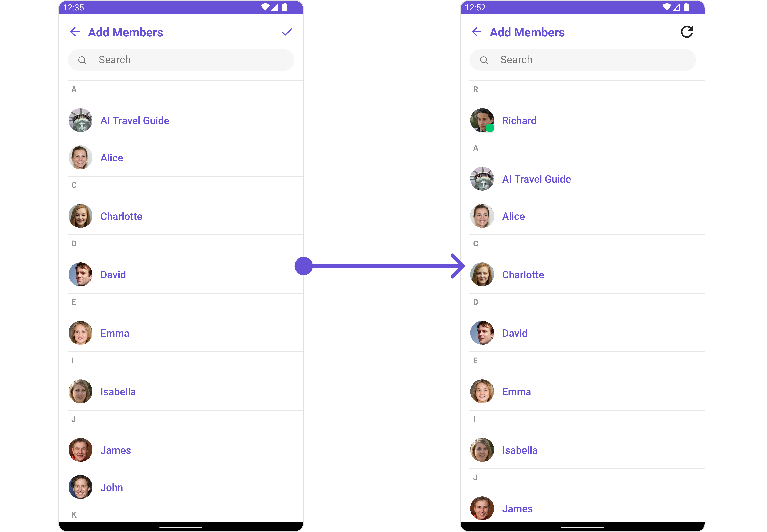Open Richard's avatar with green online dot
This screenshot has height=532, width=767.
482,120
